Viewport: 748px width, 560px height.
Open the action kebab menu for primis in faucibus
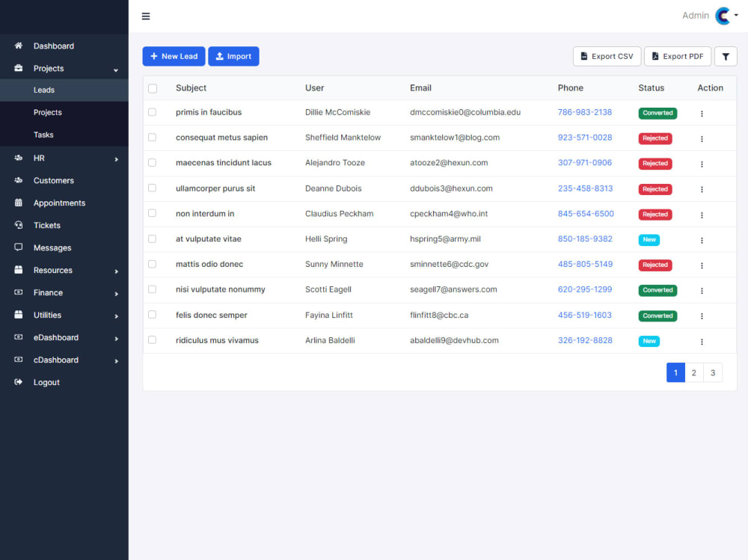pyautogui.click(x=702, y=111)
